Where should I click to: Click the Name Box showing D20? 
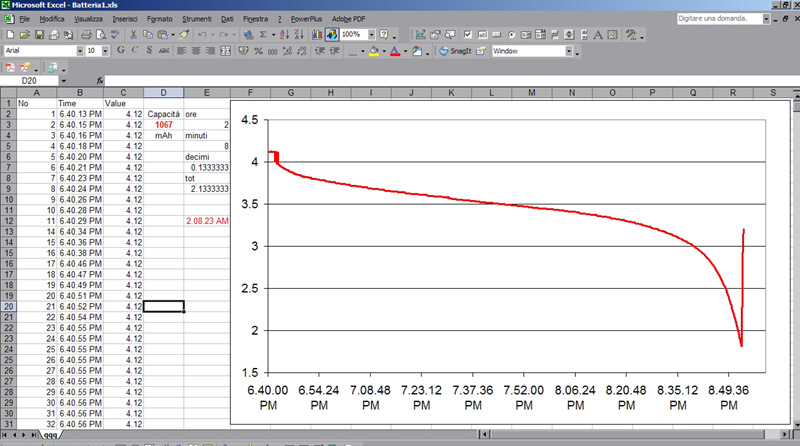click(x=30, y=81)
